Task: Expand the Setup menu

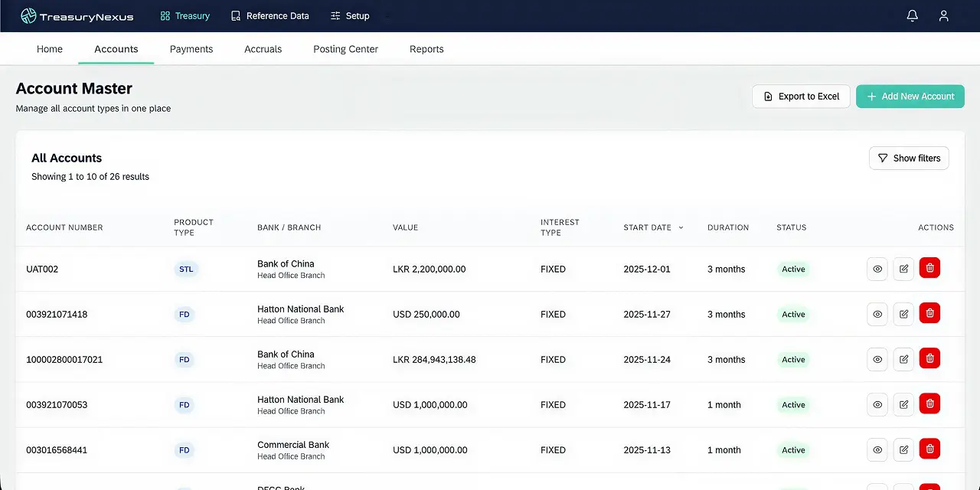Action: [350, 15]
